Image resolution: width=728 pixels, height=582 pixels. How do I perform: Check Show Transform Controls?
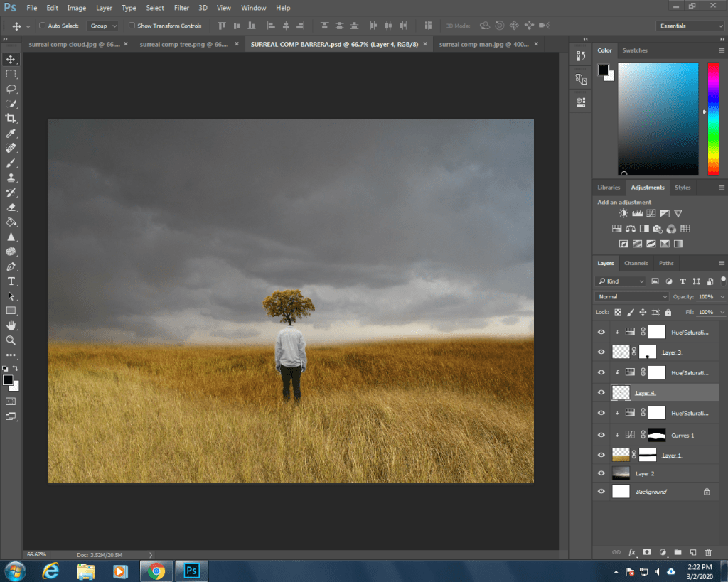point(132,26)
